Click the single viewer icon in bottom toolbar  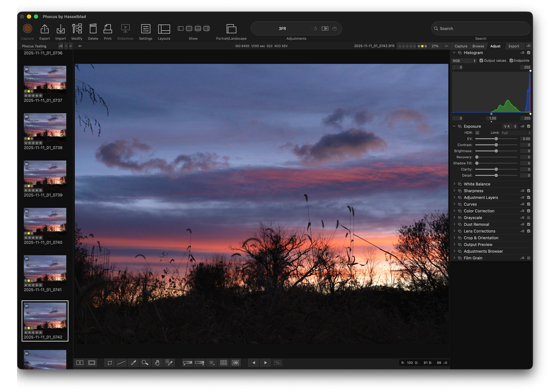coord(92,363)
